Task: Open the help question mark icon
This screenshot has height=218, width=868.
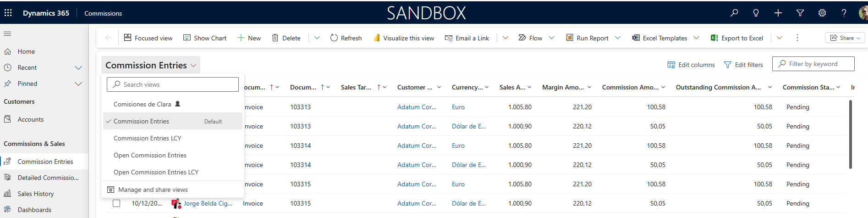Action: (x=844, y=13)
